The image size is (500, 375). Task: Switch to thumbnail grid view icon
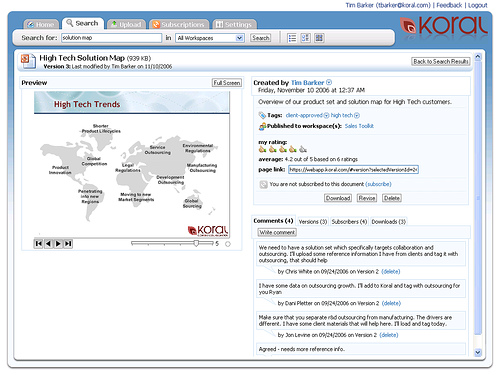point(319,38)
